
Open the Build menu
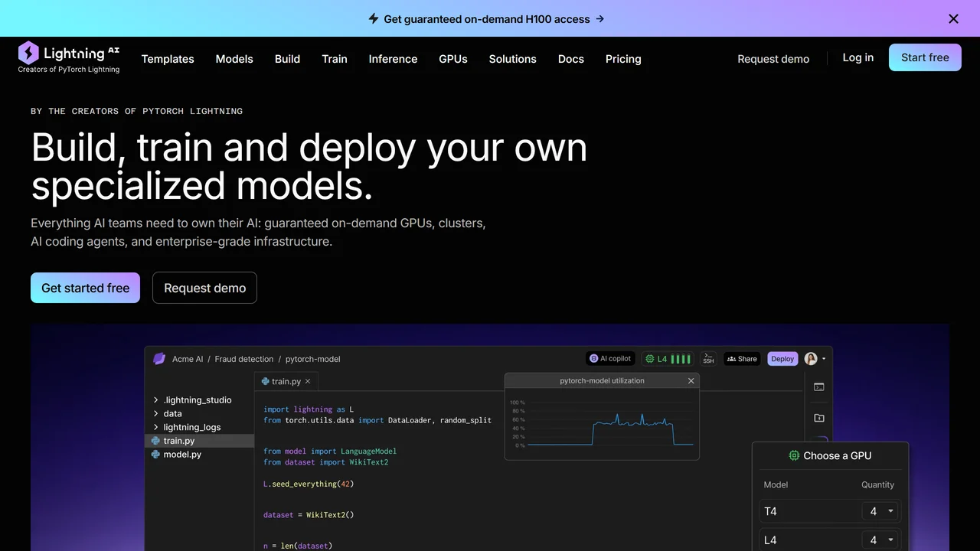click(x=287, y=59)
